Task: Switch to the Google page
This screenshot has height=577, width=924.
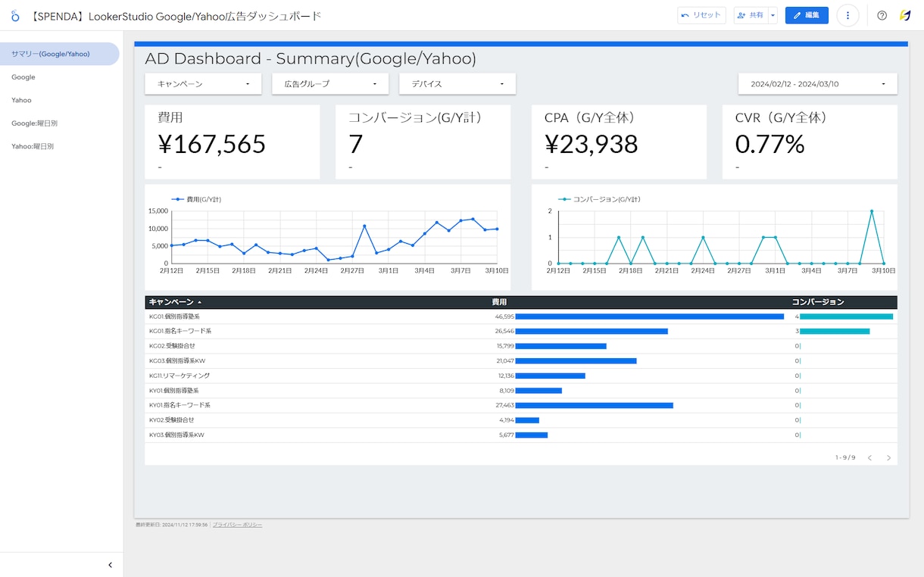Action: [x=23, y=77]
